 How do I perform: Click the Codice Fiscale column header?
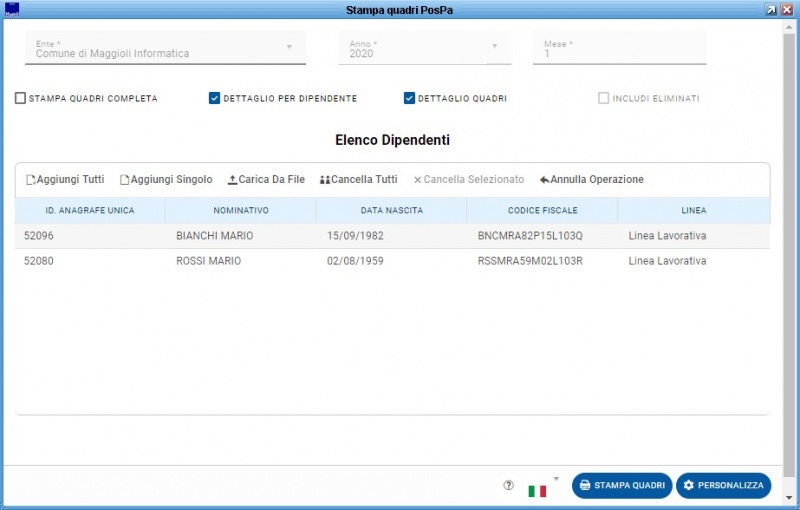pos(541,211)
